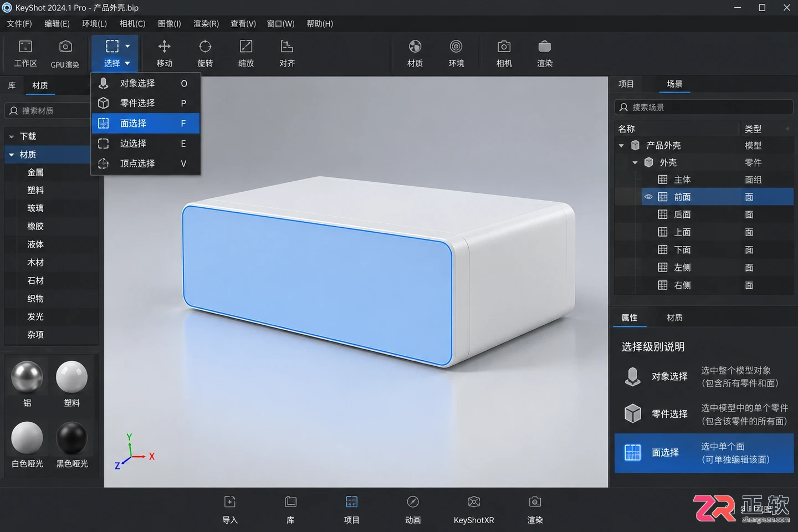Switch to 项目 tab in right panel

click(626, 84)
